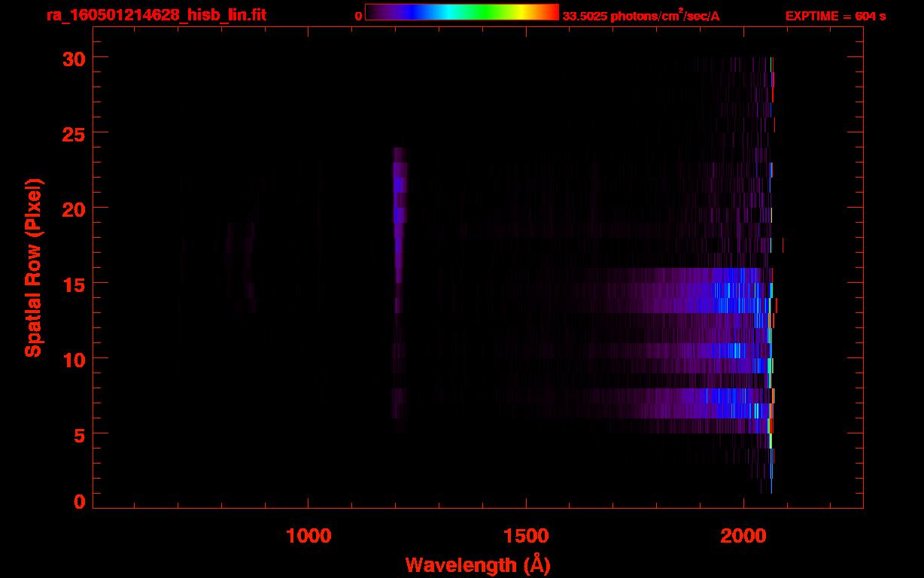Click the Wavelength (Å) axis title
924x578 pixels.
478,564
